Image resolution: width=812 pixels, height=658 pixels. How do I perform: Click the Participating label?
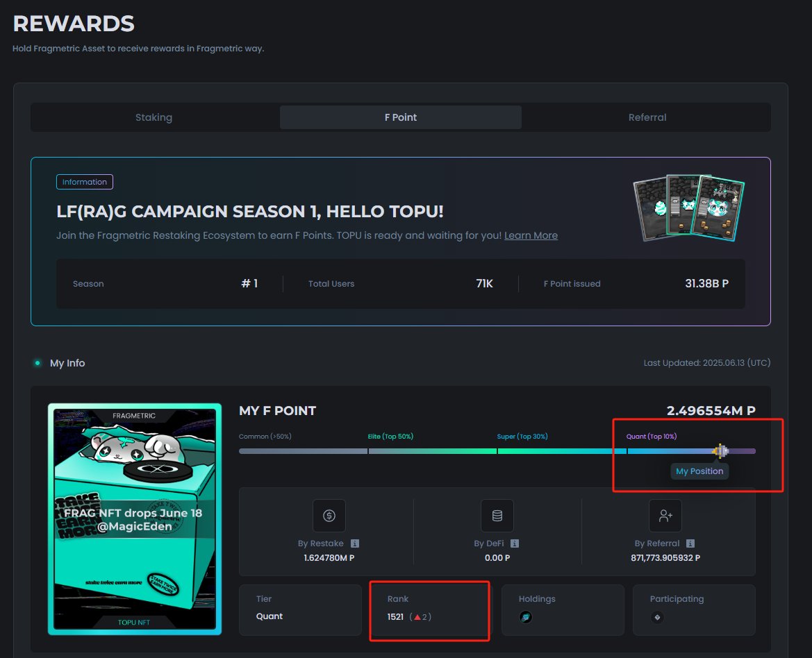click(x=677, y=598)
